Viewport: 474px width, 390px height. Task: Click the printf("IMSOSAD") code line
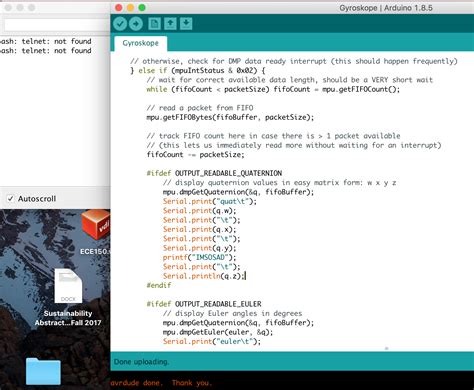pos(199,257)
